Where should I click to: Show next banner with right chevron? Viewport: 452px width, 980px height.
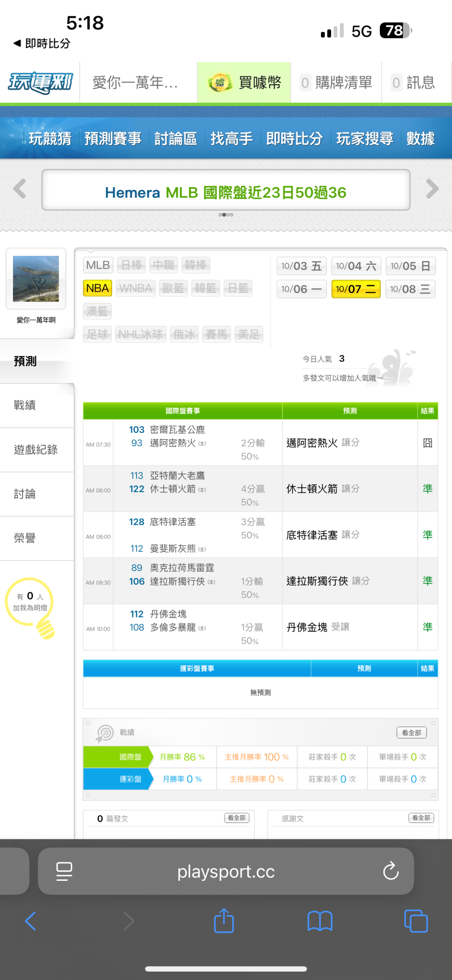coord(432,189)
